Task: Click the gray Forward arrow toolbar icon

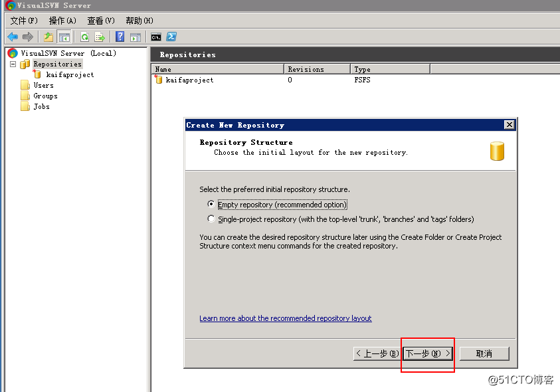Action: pyautogui.click(x=27, y=37)
